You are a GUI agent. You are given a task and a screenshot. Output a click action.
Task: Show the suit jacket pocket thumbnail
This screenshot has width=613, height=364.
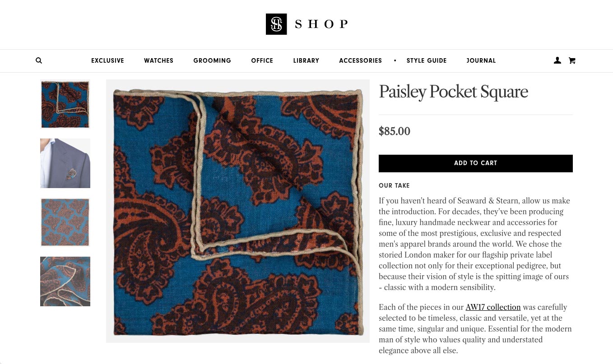pos(65,163)
